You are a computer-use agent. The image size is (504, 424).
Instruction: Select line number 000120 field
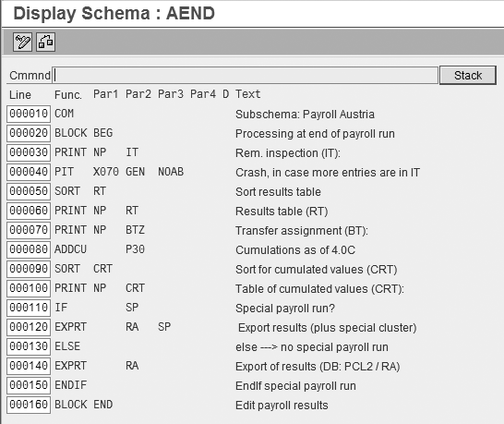click(x=29, y=327)
